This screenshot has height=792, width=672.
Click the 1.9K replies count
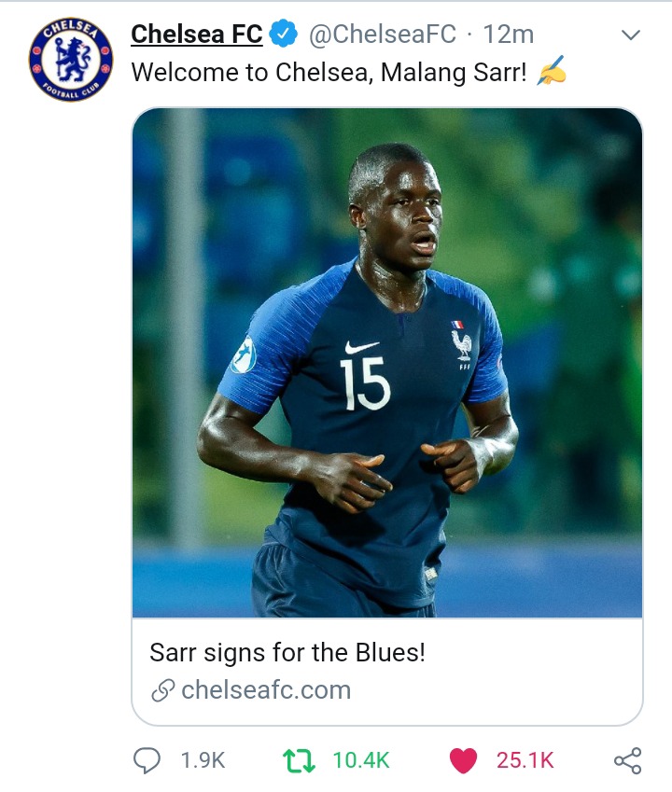click(203, 760)
